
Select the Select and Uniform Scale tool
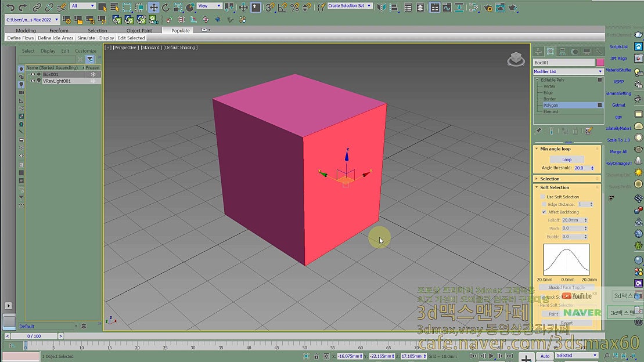178,7
